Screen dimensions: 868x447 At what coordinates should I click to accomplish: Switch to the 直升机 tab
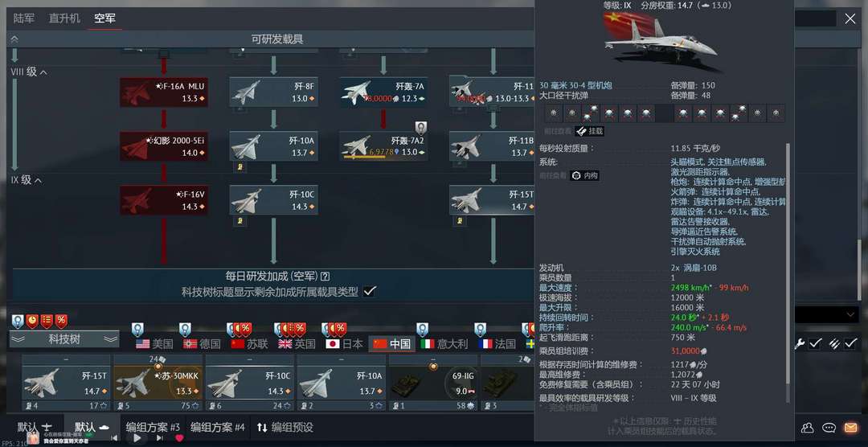click(x=64, y=18)
